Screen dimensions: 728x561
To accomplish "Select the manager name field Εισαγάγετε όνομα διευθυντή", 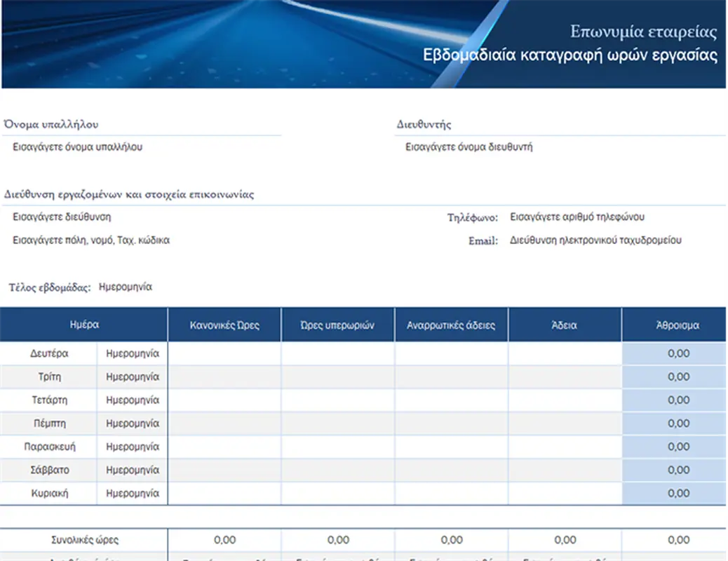I will (x=469, y=147).
